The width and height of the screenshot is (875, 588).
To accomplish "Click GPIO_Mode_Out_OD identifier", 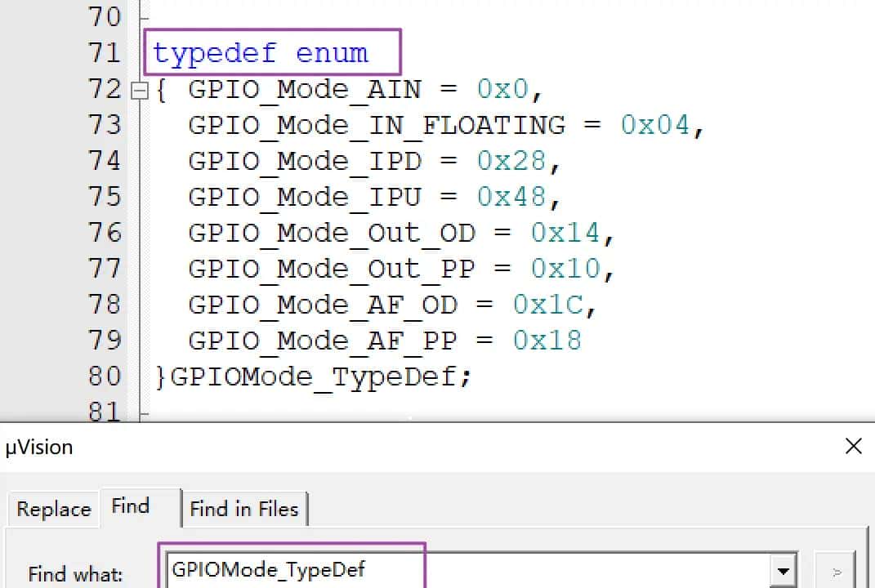I will pyautogui.click(x=332, y=234).
